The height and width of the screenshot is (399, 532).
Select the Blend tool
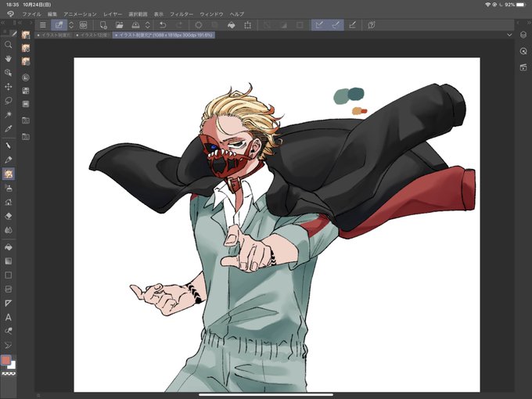coord(8,230)
